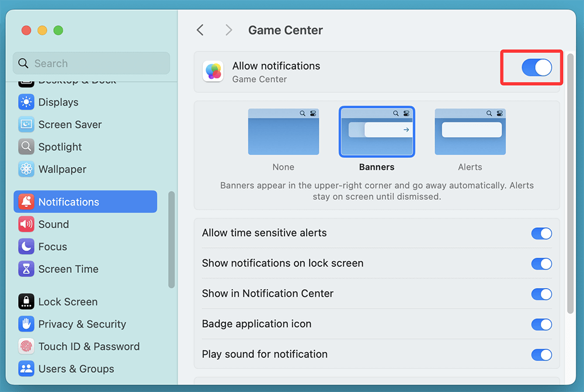Image resolution: width=584 pixels, height=392 pixels.
Task: Turn off Show notifications on lock screen
Action: coord(541,263)
